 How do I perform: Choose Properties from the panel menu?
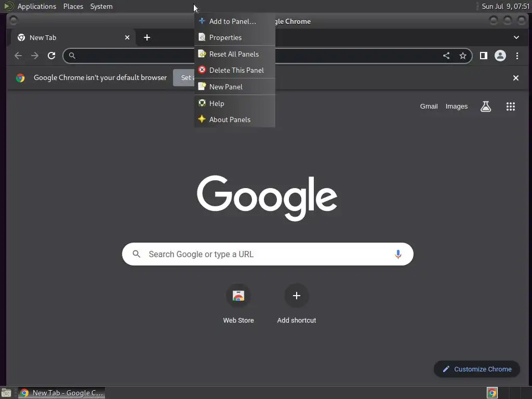[x=234, y=37]
